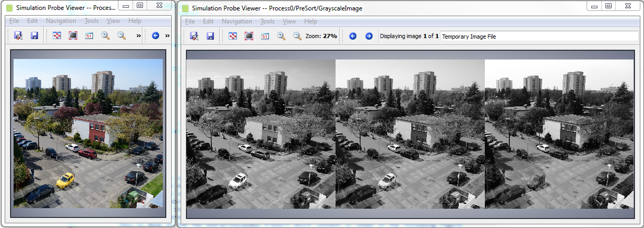Open File menu in left color window

pyautogui.click(x=14, y=21)
